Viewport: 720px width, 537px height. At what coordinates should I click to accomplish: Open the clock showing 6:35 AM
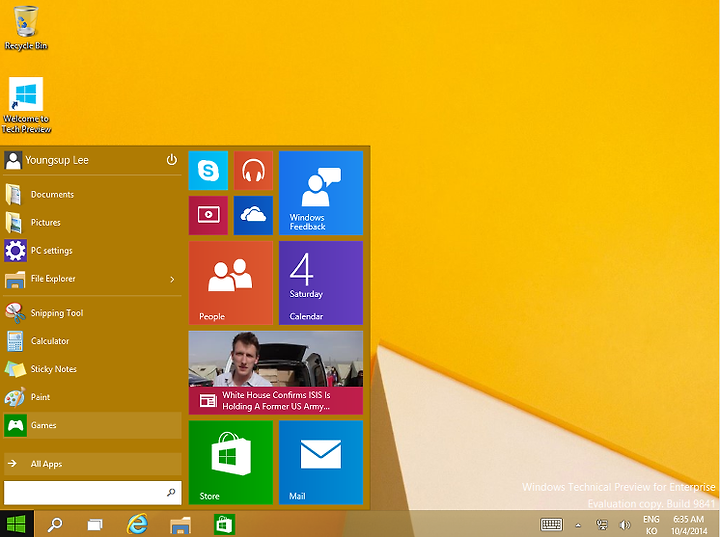click(x=689, y=525)
